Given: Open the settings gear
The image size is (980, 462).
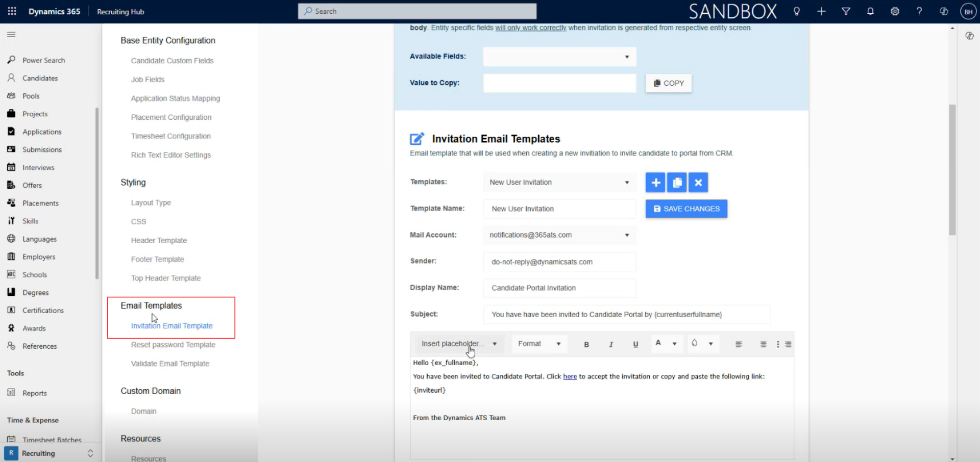Looking at the screenshot, I should click(895, 11).
